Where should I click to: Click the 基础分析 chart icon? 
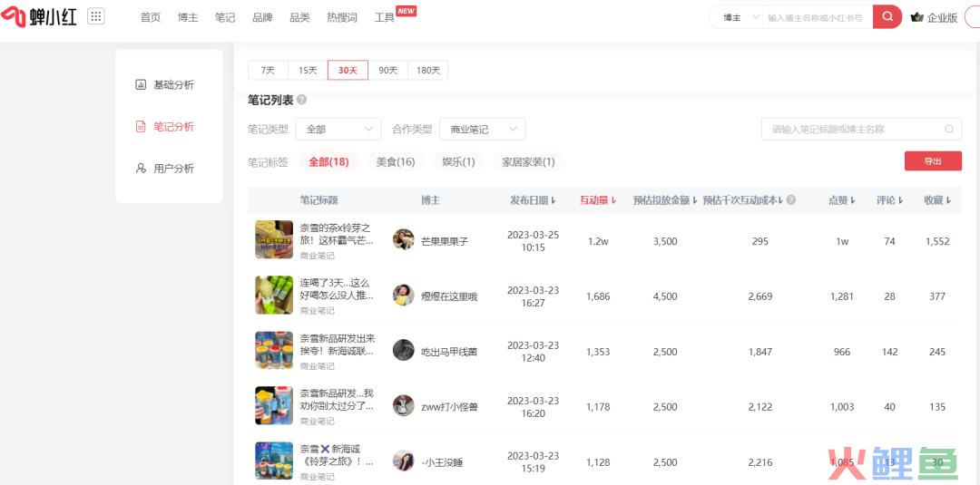click(141, 84)
